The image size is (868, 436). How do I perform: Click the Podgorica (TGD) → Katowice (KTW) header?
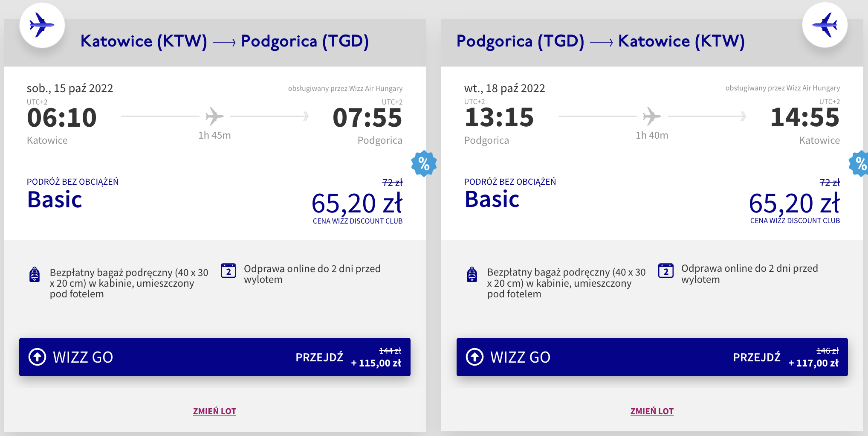tap(600, 41)
